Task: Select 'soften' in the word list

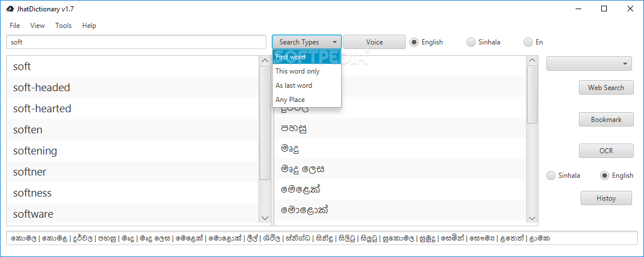Action: (133, 130)
